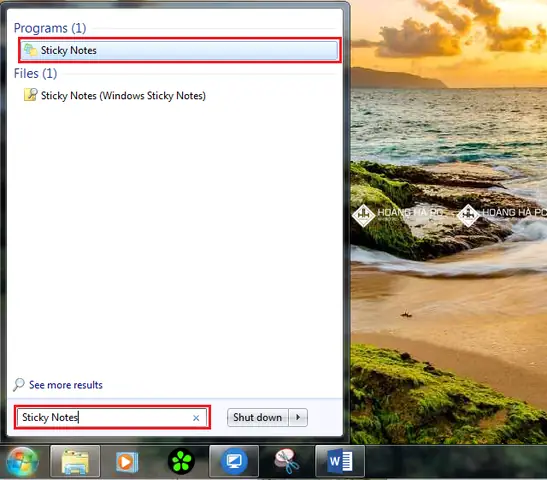Open Microsoft Word from the taskbar

point(340,462)
